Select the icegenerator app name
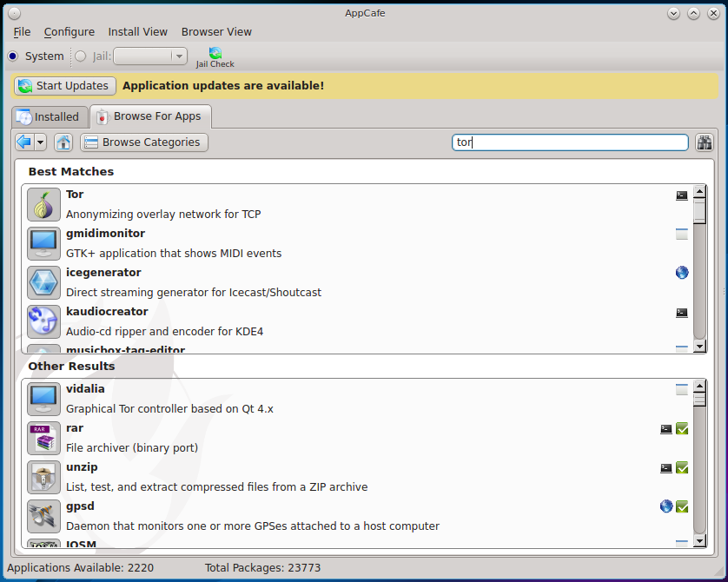This screenshot has height=582, width=728. pos(103,273)
